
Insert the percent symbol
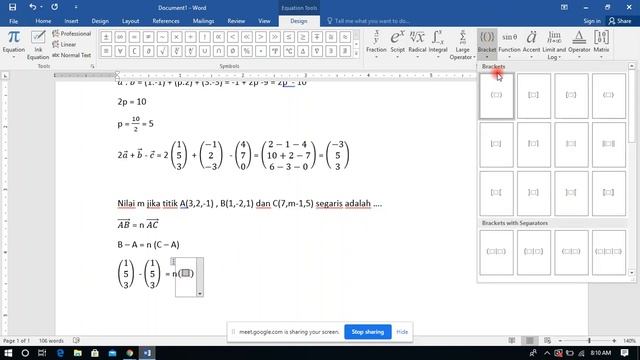coord(247,51)
